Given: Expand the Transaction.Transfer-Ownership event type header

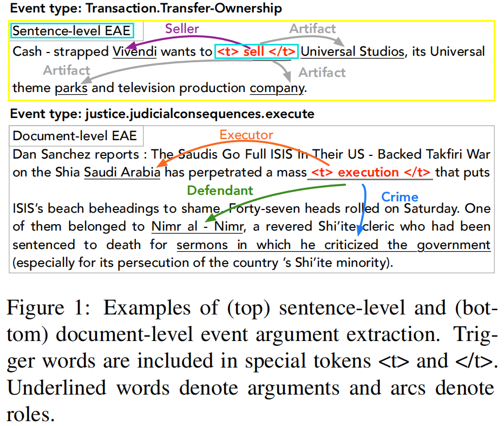Looking at the screenshot, I should pos(141,9).
